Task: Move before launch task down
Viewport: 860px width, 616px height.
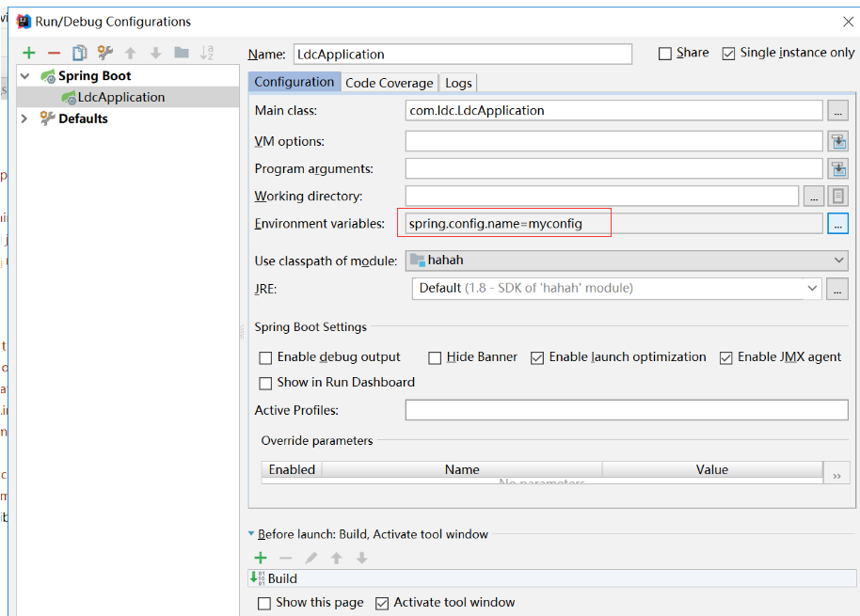Action: 361,558
